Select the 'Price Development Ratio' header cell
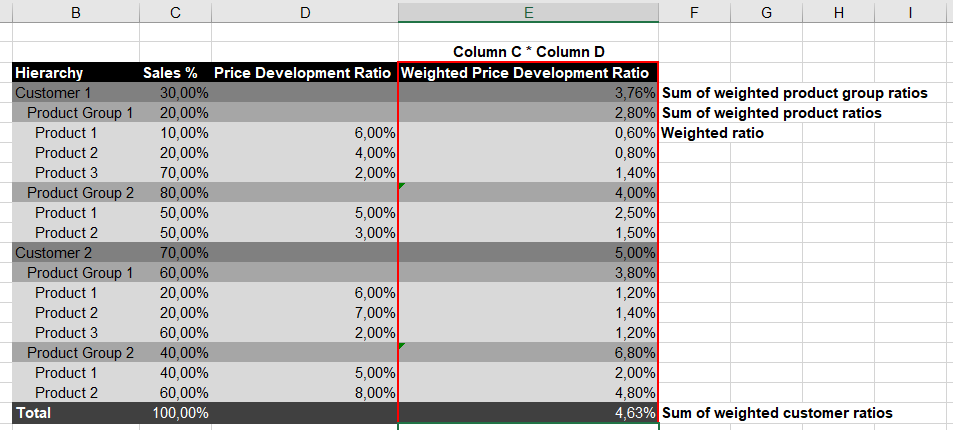Image resolution: width=953 pixels, height=430 pixels. tap(304, 73)
